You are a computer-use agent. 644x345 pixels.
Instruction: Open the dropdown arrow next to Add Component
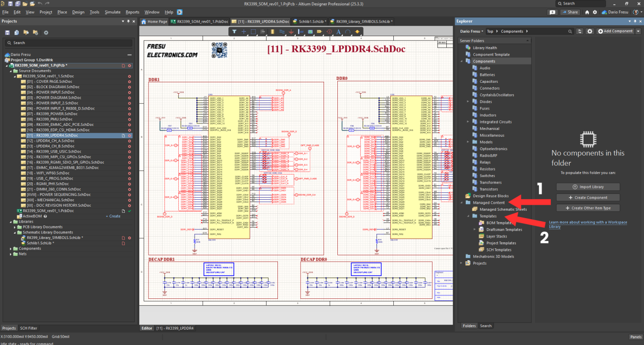pyautogui.click(x=638, y=31)
